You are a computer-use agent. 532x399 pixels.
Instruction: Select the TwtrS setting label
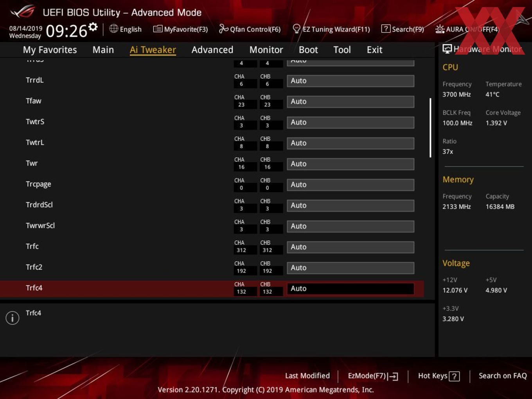coord(35,122)
